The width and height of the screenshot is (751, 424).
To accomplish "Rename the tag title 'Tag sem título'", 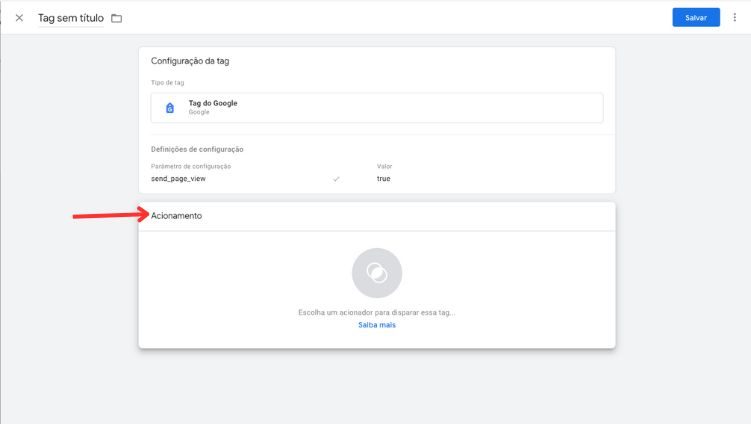I will tap(71, 18).
